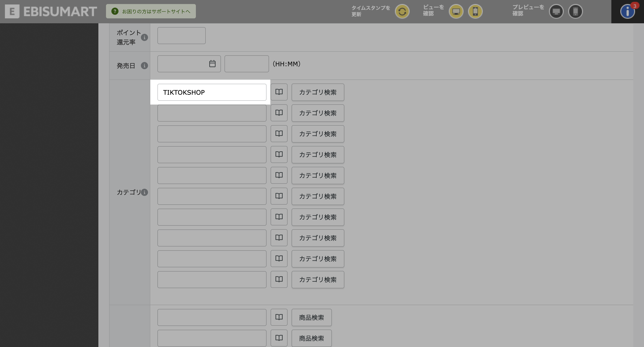Click the second category input field
Screen dimensions: 644x347
212,113
